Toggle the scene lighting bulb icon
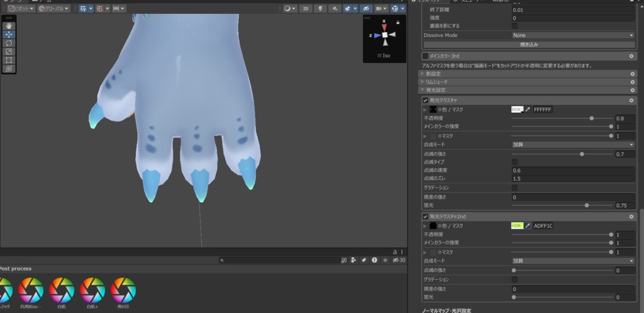Viewport: 644px width, 313px height. pos(320,8)
